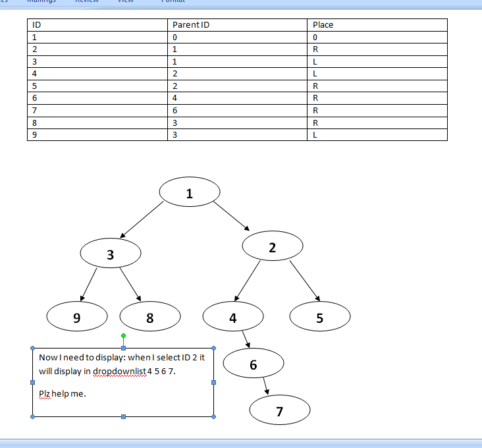Place cursor in "Now I need to display" line
This screenshot has height=448, width=482.
coord(122,358)
